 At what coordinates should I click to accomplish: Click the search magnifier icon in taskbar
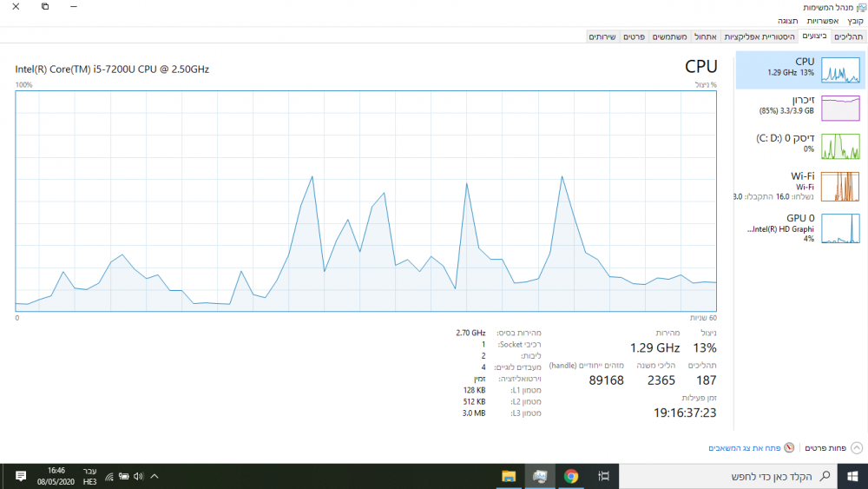825,476
